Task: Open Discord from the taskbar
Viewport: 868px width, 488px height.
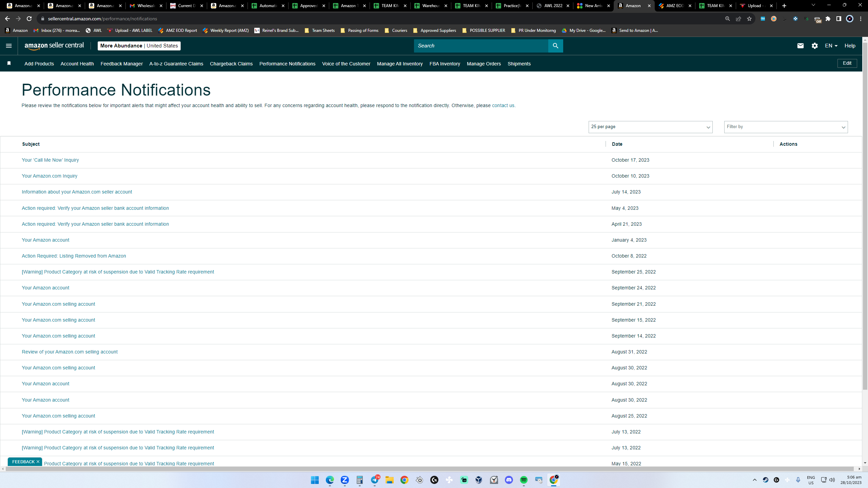Action: click(509, 480)
